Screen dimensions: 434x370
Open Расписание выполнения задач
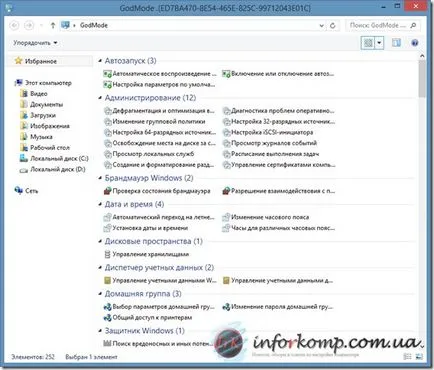tap(271, 154)
